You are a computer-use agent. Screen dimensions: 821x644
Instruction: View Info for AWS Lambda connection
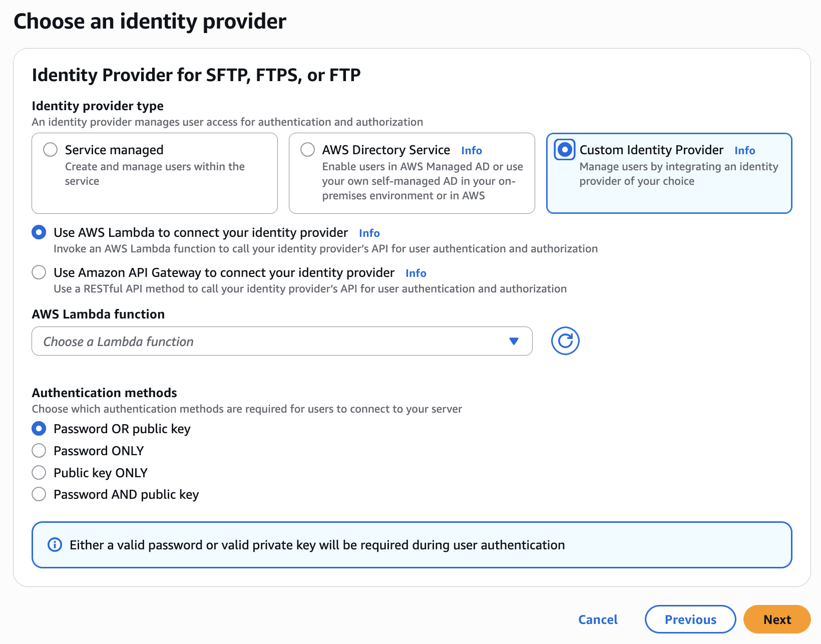point(369,233)
